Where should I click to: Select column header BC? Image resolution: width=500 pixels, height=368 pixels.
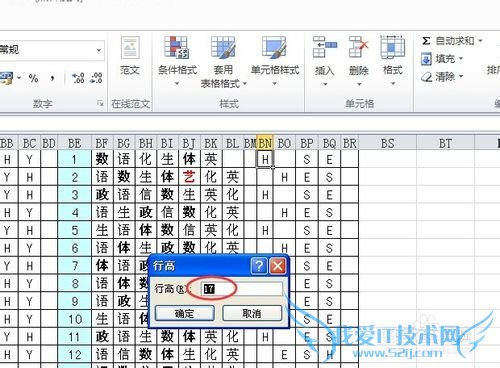point(29,143)
